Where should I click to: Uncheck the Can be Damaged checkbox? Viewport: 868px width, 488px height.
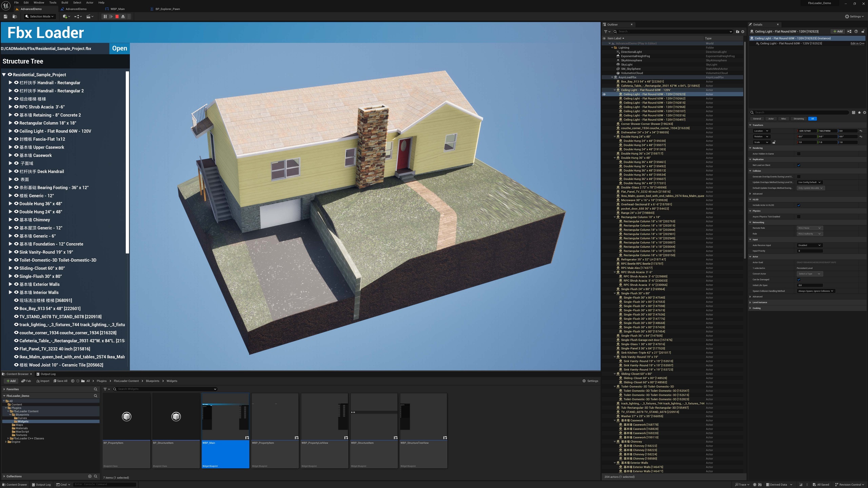click(798, 280)
